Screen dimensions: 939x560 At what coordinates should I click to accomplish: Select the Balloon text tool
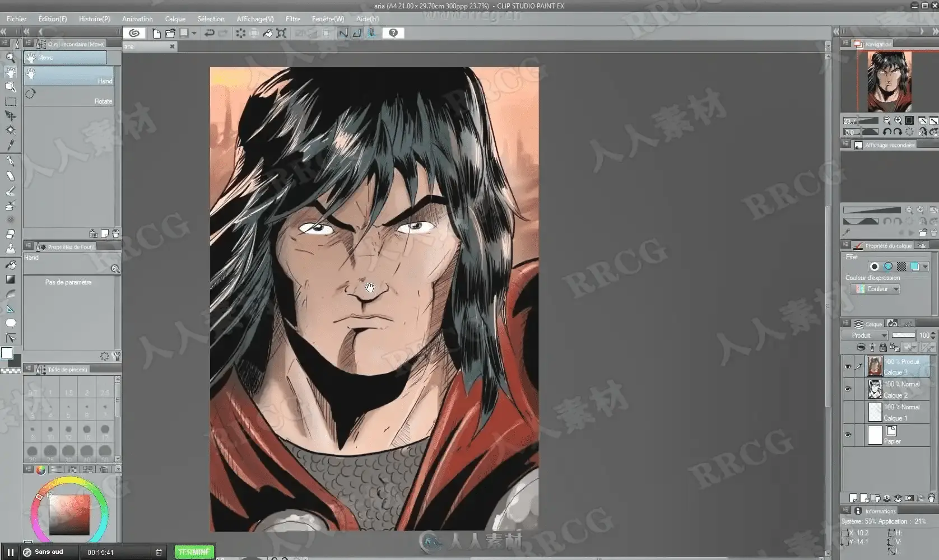click(x=10, y=323)
